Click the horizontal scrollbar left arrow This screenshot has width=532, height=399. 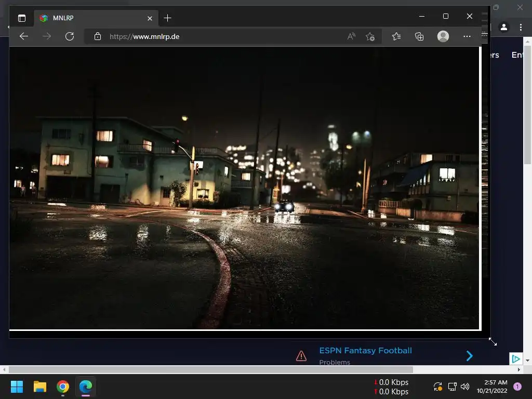pyautogui.click(x=4, y=369)
